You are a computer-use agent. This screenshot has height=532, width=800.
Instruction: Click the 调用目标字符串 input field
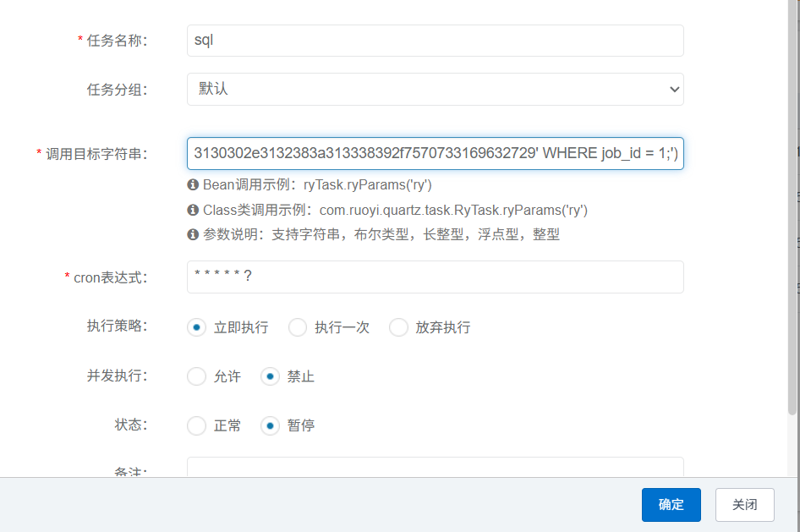(x=436, y=154)
